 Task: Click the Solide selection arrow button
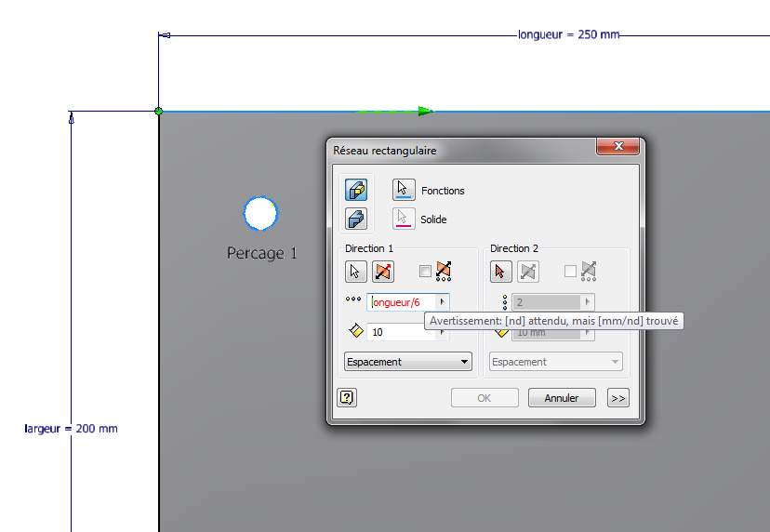pyautogui.click(x=404, y=219)
